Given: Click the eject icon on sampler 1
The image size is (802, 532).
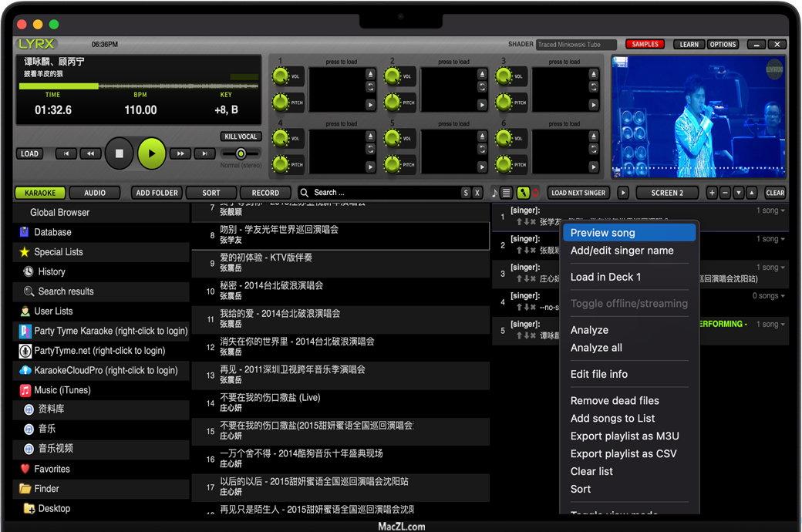Looking at the screenshot, I should coord(370,74).
